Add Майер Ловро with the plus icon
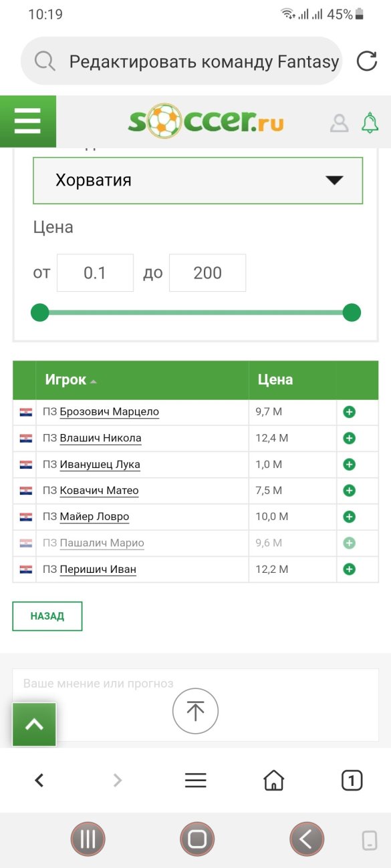This screenshot has height=868, width=391. [349, 517]
